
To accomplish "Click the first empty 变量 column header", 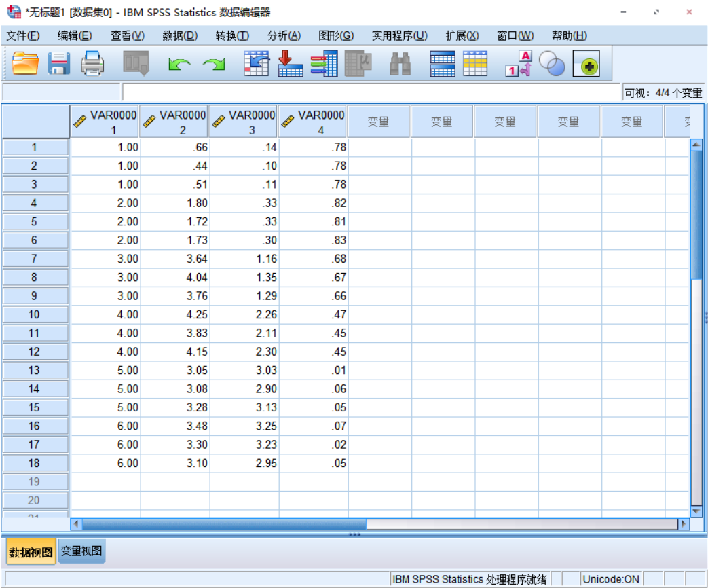I will click(x=379, y=122).
